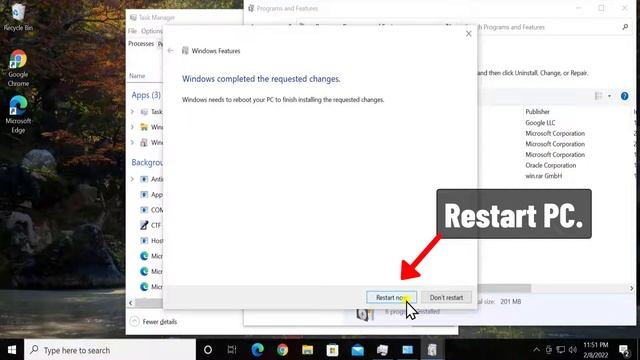Select the CTF Loader process icon
The width and height of the screenshot is (640, 360).
click(x=144, y=225)
